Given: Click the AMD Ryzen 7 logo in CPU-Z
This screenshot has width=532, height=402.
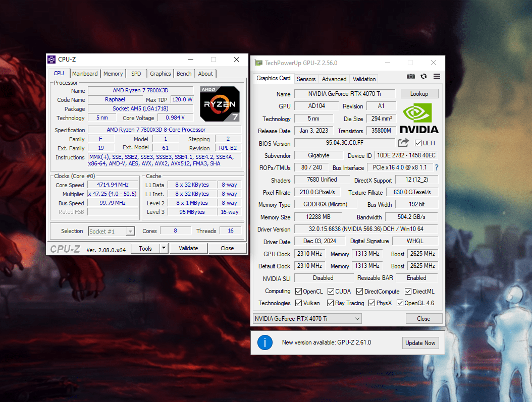Looking at the screenshot, I should 220,104.
